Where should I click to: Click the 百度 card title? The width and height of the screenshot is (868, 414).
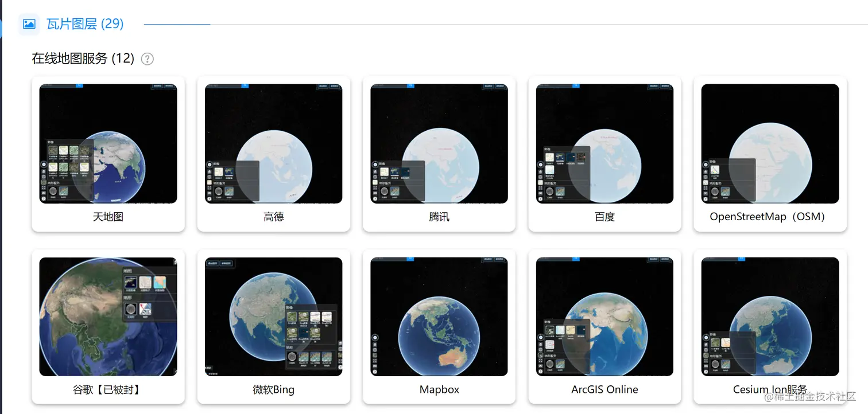(604, 217)
